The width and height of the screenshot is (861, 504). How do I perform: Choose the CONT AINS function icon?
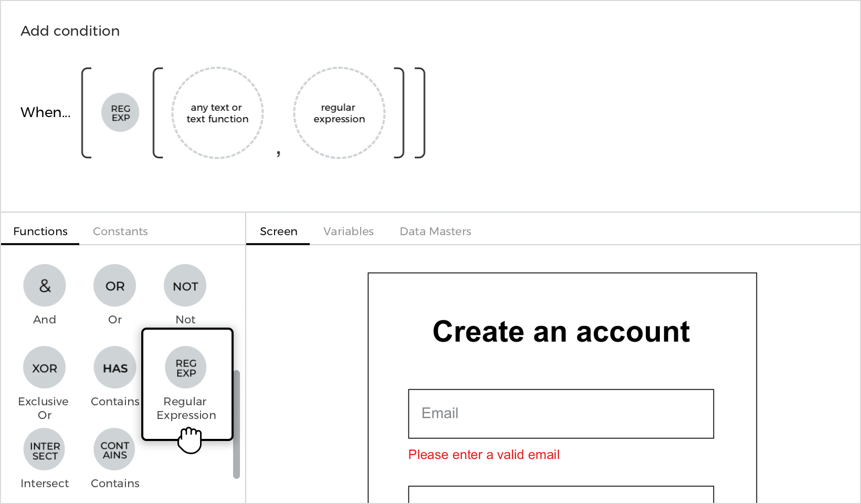115,449
